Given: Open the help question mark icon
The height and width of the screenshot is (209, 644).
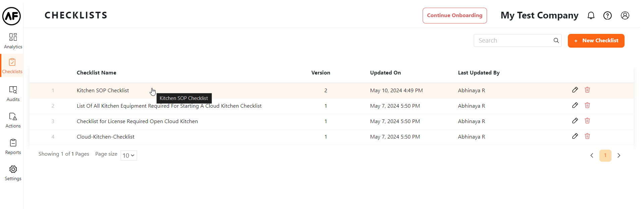Looking at the screenshot, I should coord(607,16).
